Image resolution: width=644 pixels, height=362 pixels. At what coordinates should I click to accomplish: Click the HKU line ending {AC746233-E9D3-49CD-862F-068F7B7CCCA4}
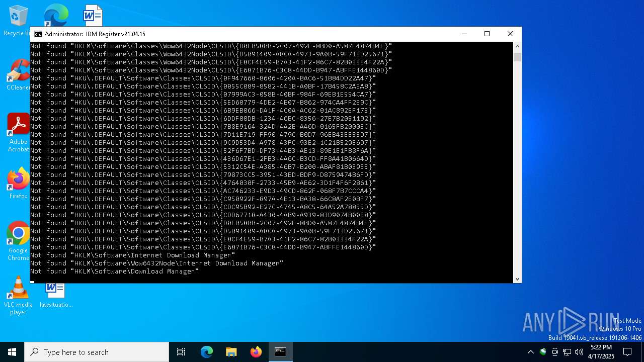point(203,191)
